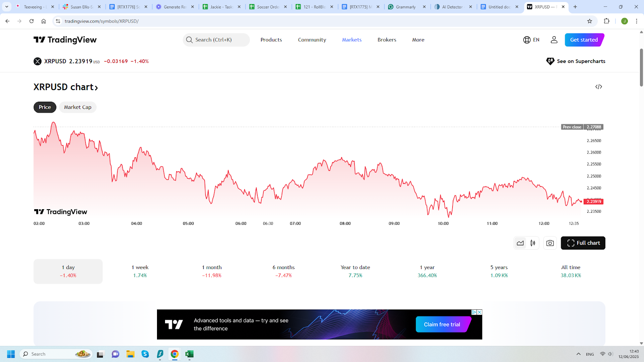
Task: Click the page vertical scrollbar
Action: click(641, 67)
